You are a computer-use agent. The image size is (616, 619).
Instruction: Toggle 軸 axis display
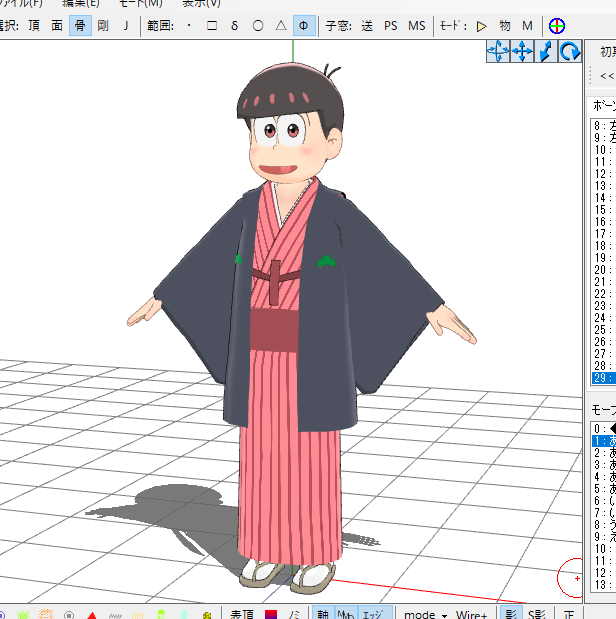(x=323, y=614)
